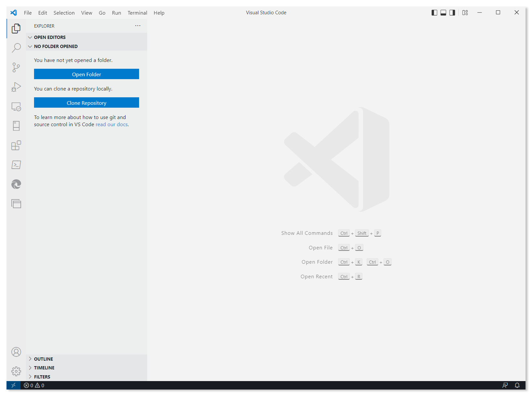Click the Show All Commands hint text
The height and width of the screenshot is (396, 532).
click(x=307, y=233)
